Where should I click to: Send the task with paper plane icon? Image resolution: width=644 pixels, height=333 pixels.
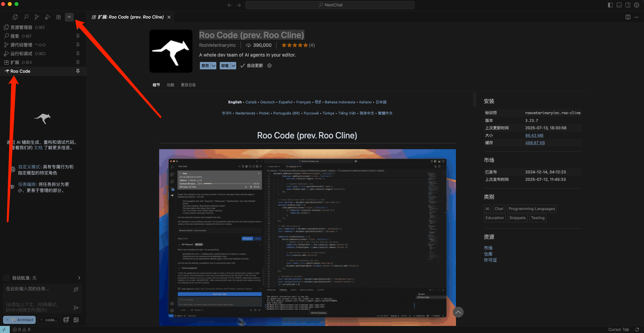[76, 307]
